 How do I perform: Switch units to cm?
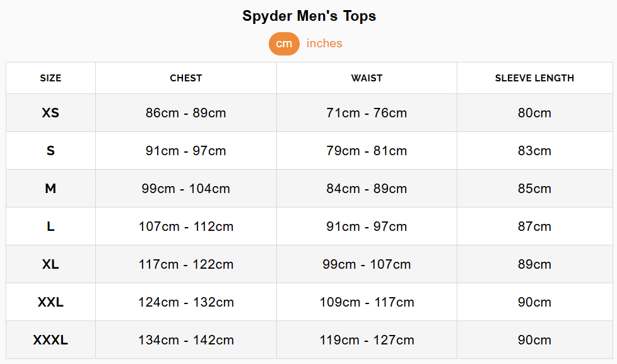pyautogui.click(x=284, y=44)
